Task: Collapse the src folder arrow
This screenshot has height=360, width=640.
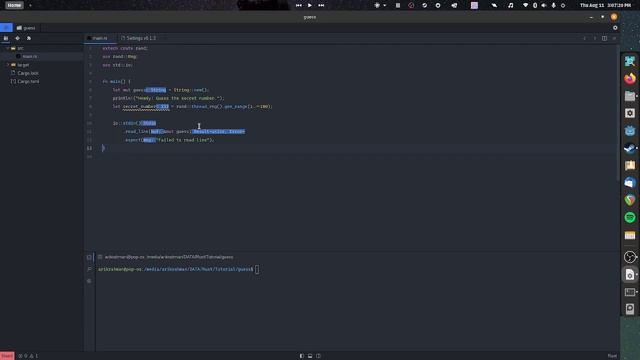Action: coord(8,48)
